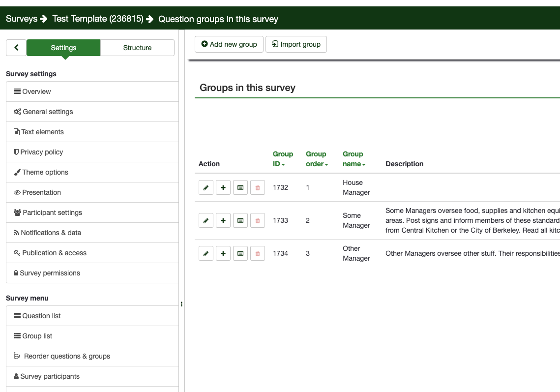Open group summary icon for House Manager row
This screenshot has height=392, width=560.
pos(240,187)
